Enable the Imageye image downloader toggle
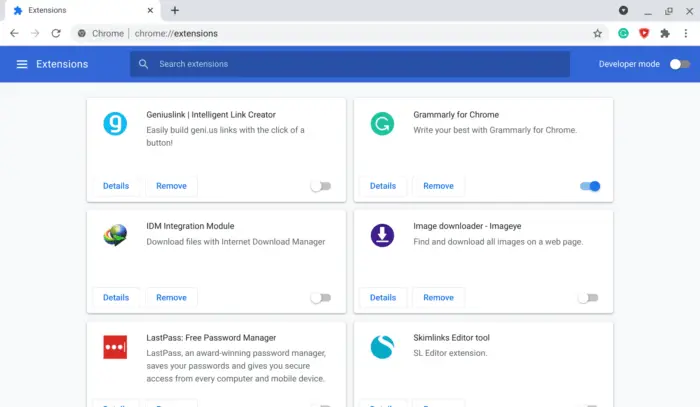 click(588, 298)
